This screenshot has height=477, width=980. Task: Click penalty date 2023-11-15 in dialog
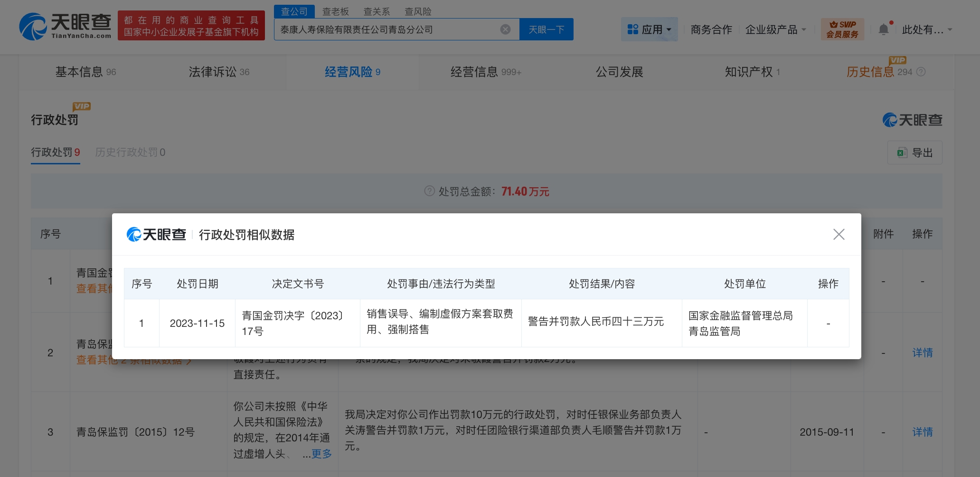tap(197, 323)
